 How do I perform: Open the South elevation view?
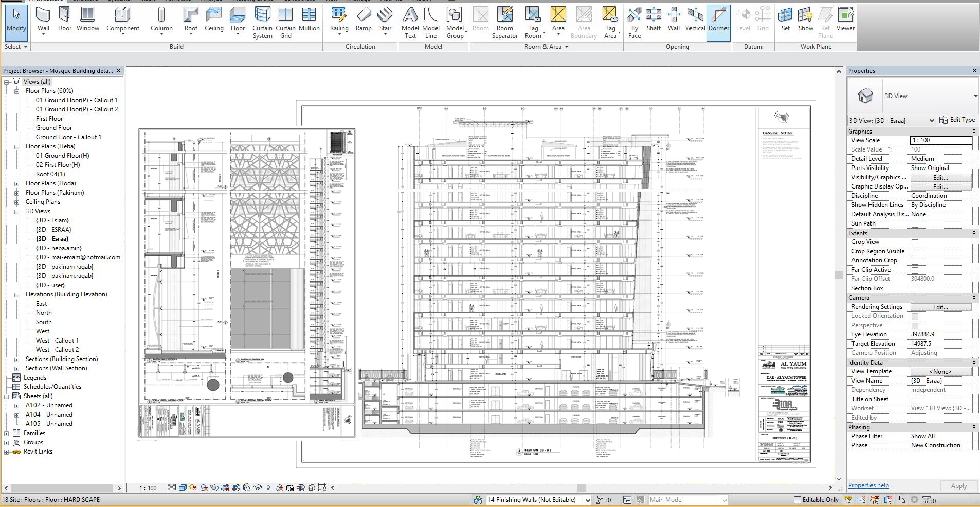44,322
